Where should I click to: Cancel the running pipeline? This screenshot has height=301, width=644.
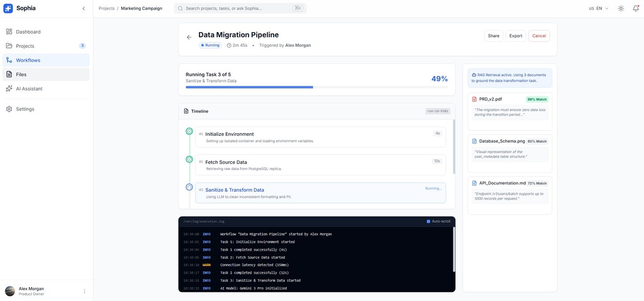pyautogui.click(x=539, y=36)
